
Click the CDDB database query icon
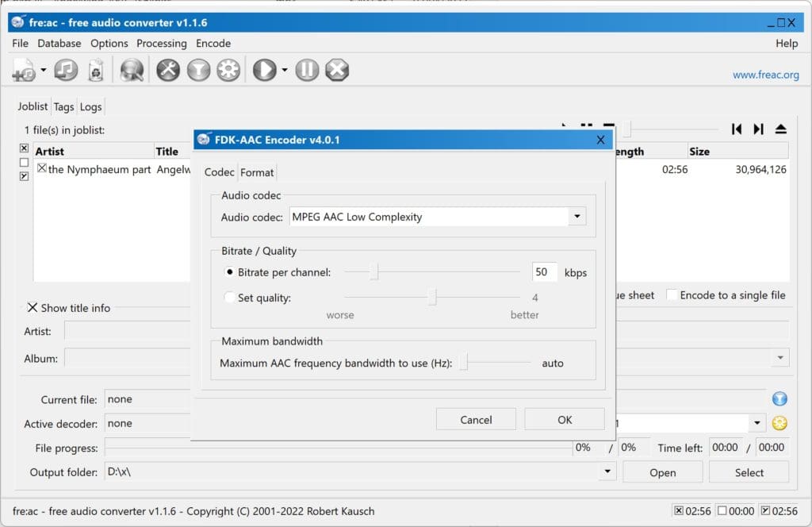pos(132,70)
